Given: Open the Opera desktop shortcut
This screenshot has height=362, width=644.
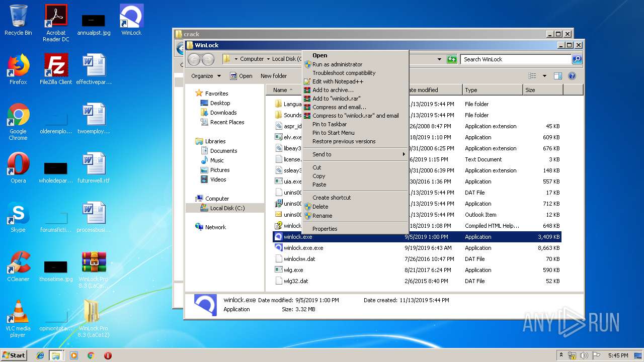Looking at the screenshot, I should [x=18, y=168].
